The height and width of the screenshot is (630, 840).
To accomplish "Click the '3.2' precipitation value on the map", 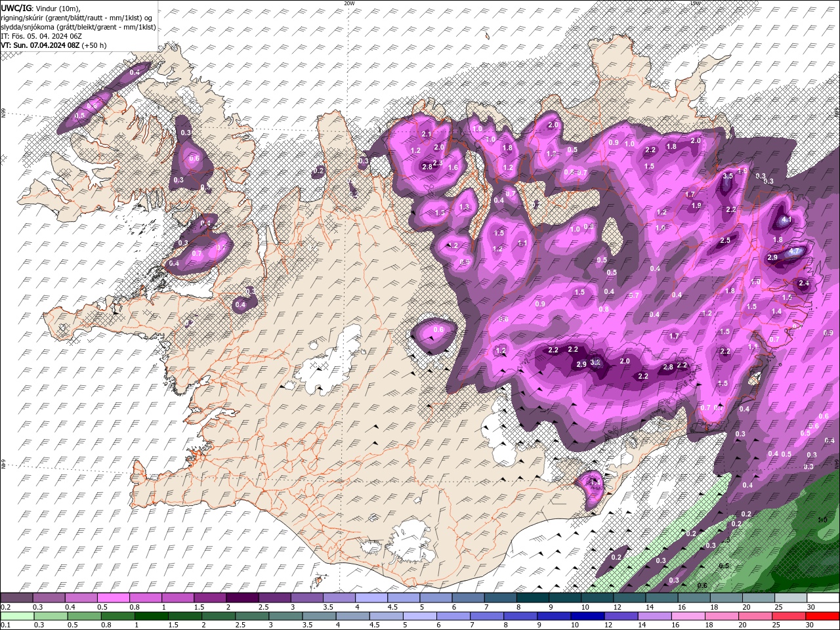I will [596, 362].
